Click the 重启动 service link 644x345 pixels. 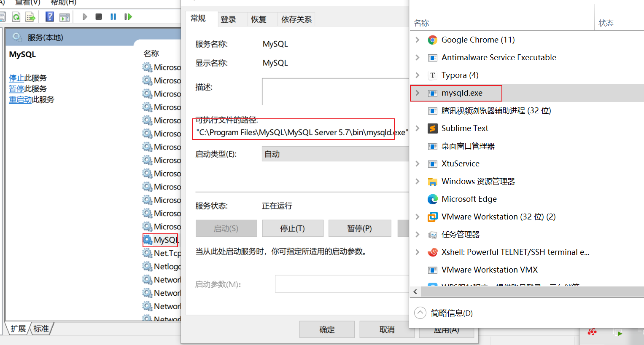point(20,100)
